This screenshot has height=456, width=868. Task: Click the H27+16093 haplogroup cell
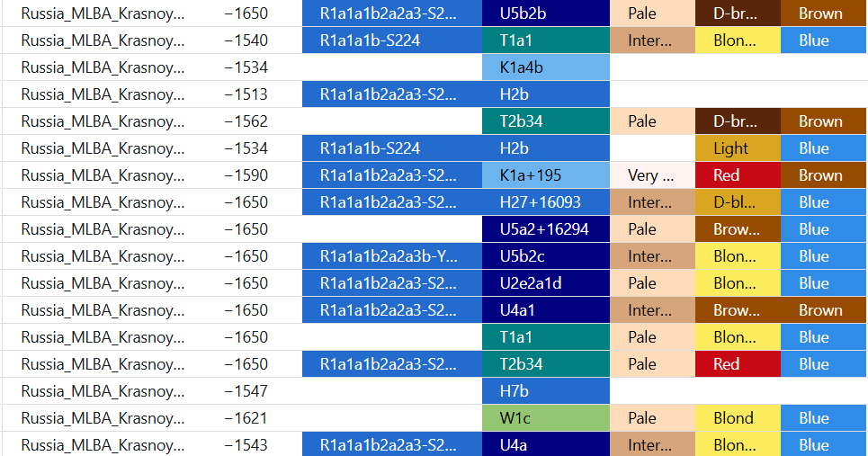click(546, 202)
